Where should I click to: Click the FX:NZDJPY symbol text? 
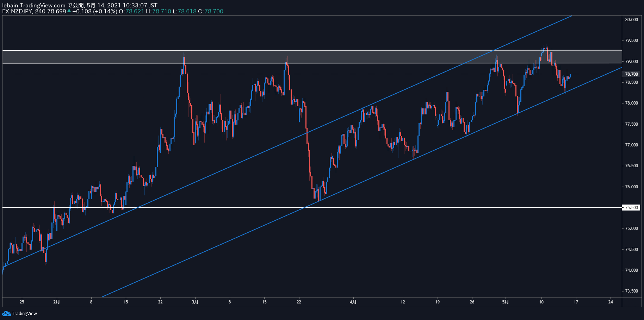[x=17, y=11]
